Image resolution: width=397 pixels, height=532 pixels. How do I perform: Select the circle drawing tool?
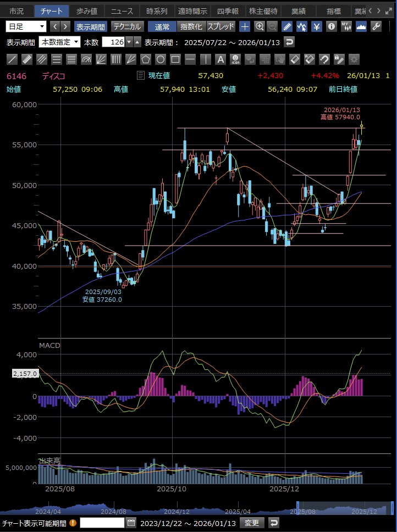[161, 59]
